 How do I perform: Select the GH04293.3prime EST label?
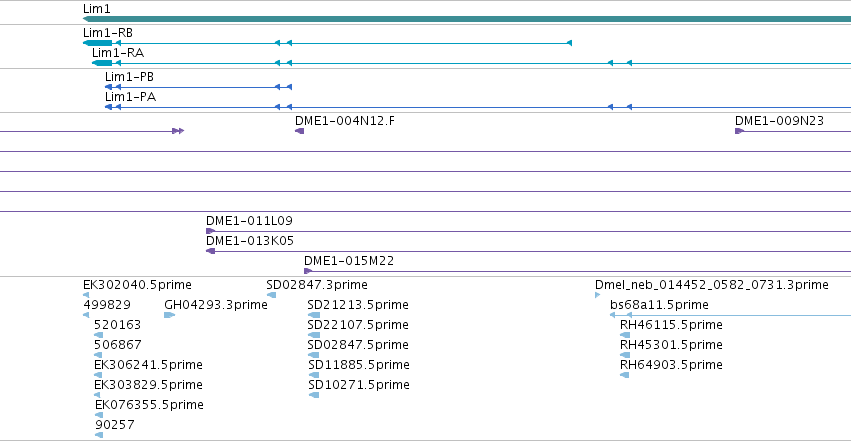216,305
